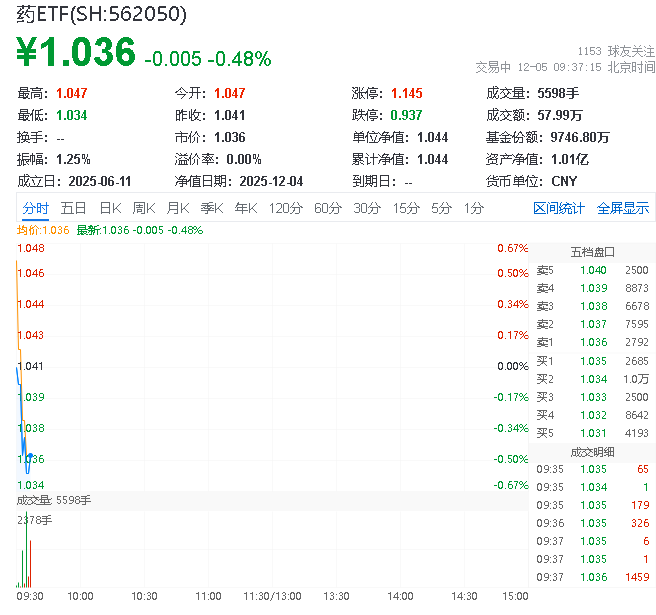The height and width of the screenshot is (615, 656).
Task: Click the 成交明细 panel header
Action: click(592, 451)
